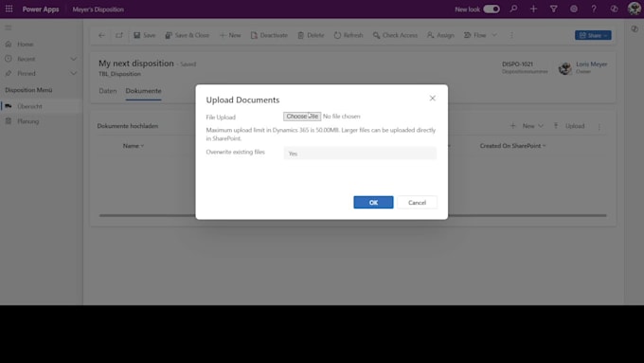Click OK in Upload Documents dialog
This screenshot has height=363, width=644.
(373, 202)
